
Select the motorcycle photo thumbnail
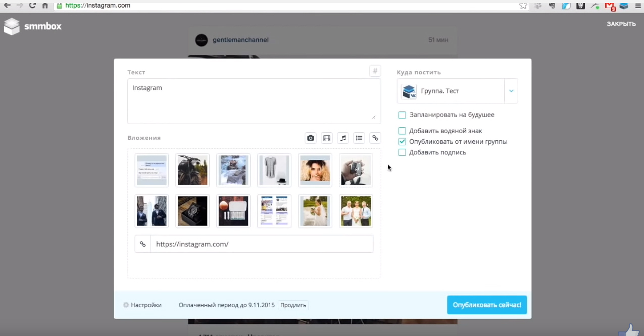point(192,170)
